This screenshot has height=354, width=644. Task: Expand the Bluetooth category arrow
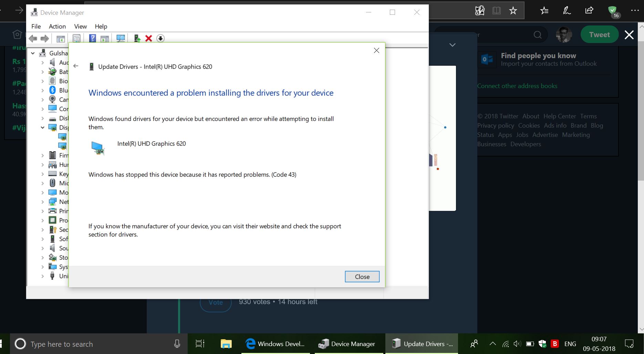click(42, 90)
